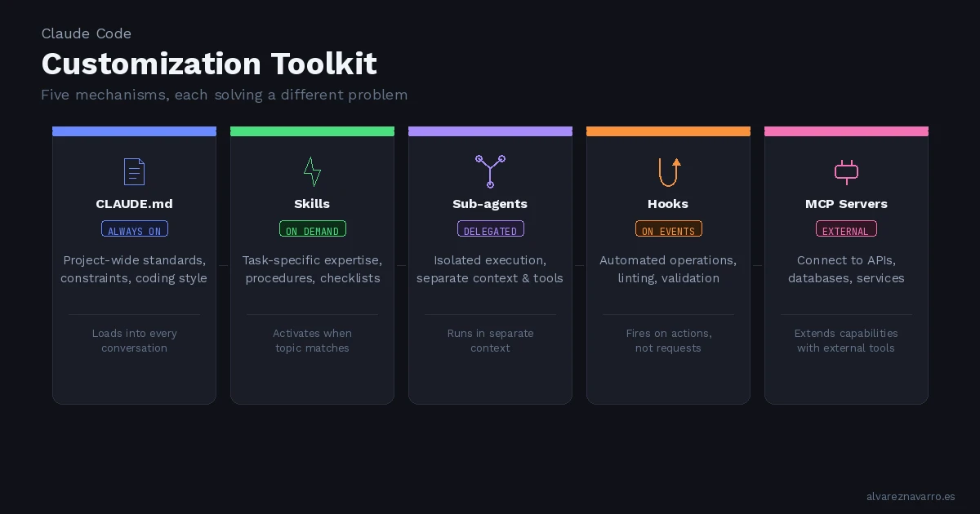Image resolution: width=980 pixels, height=514 pixels.
Task: Click the ON EVENTS tag
Action: (x=669, y=229)
